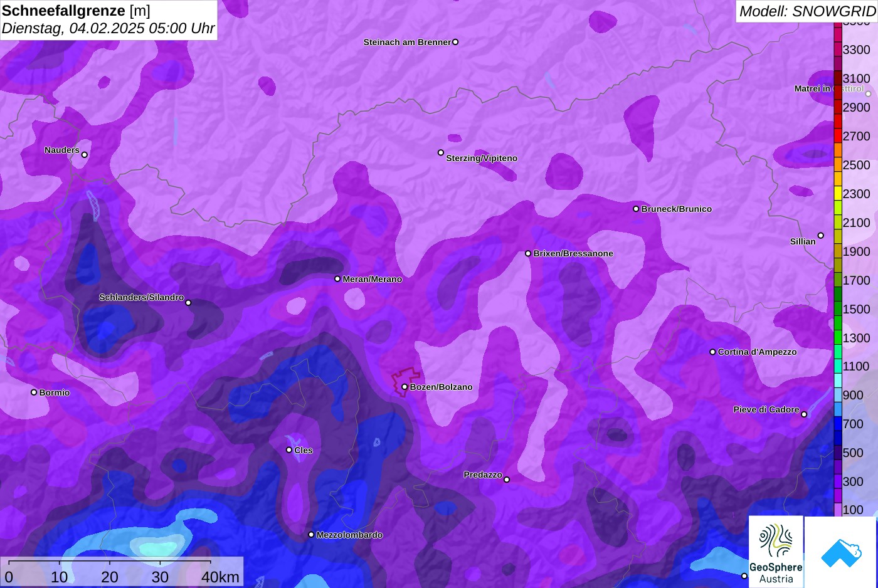Viewport: 878px width, 588px height.
Task: Click the 2100 legend value
Action: point(857,223)
